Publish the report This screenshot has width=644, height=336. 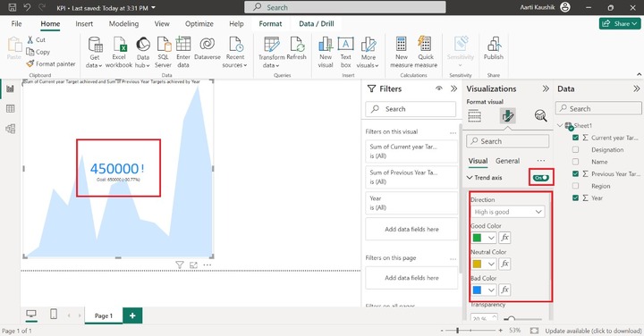[x=493, y=48]
